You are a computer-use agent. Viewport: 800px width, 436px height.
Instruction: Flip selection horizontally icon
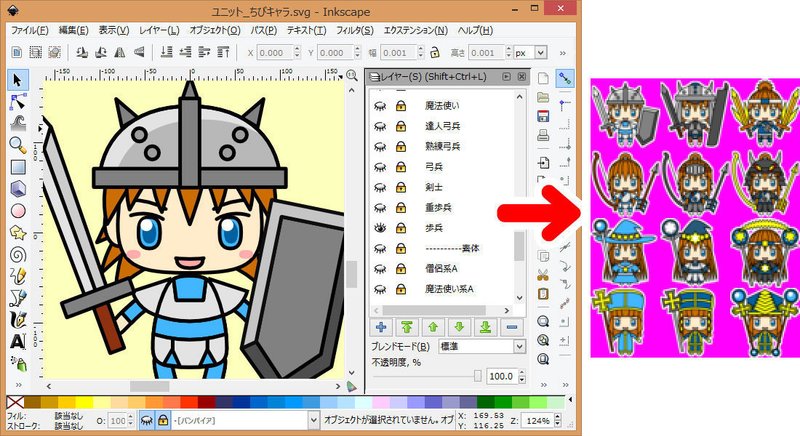tap(119, 52)
